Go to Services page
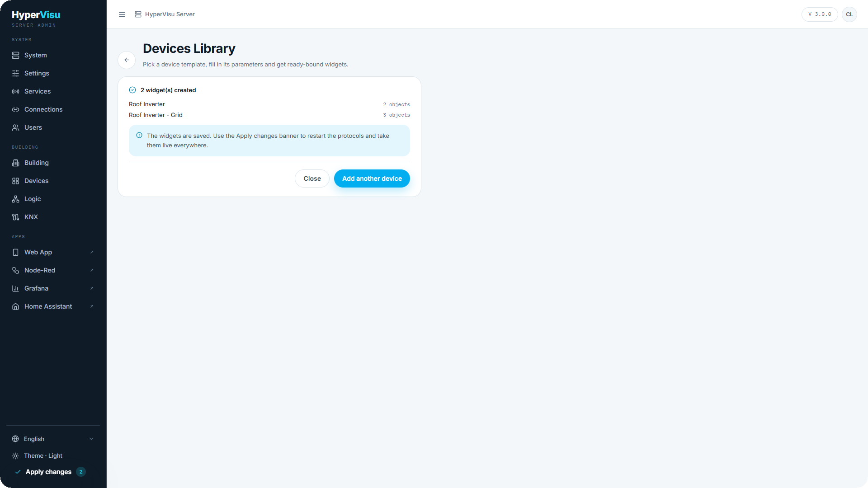 click(x=53, y=91)
